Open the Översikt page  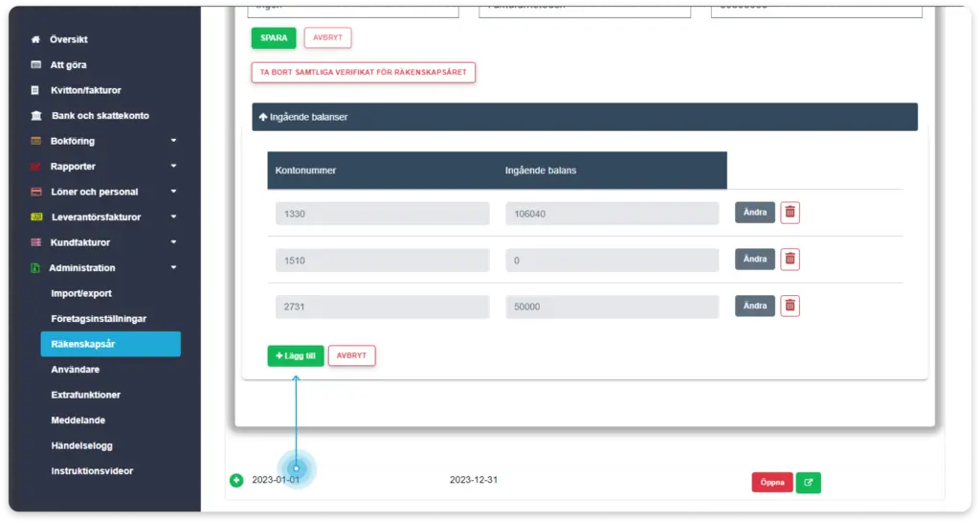pyautogui.click(x=69, y=39)
